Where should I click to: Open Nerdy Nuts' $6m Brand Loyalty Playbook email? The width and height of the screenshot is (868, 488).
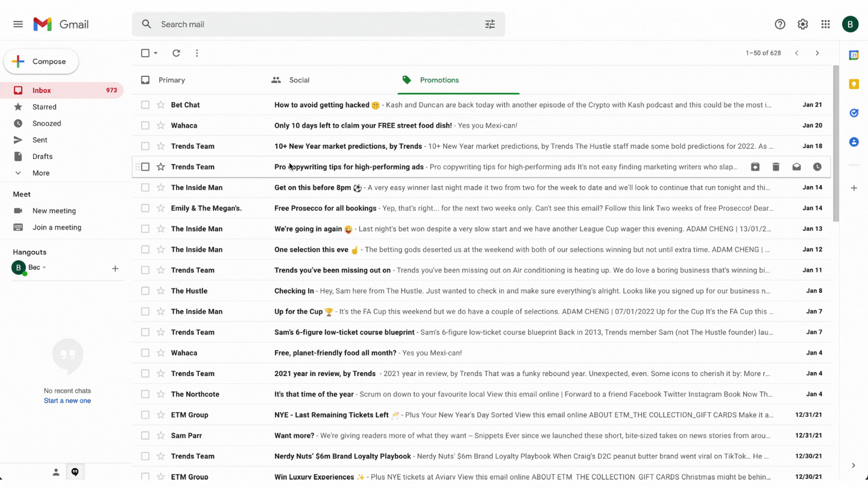(x=482, y=456)
